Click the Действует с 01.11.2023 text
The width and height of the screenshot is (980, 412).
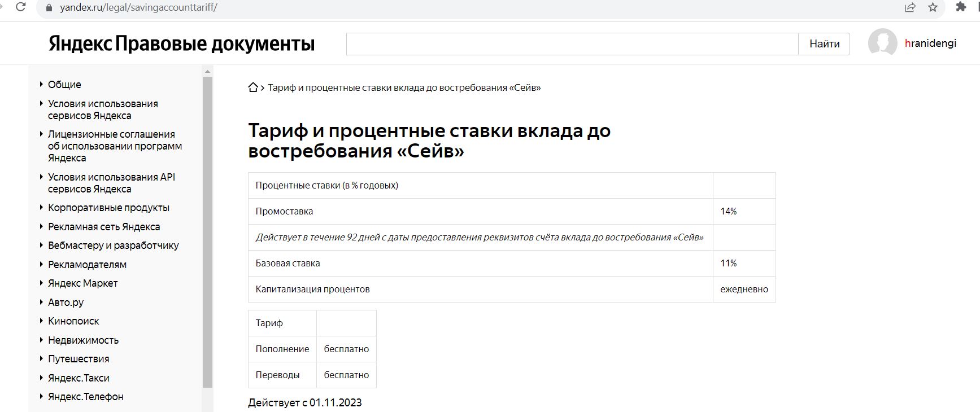(305, 402)
